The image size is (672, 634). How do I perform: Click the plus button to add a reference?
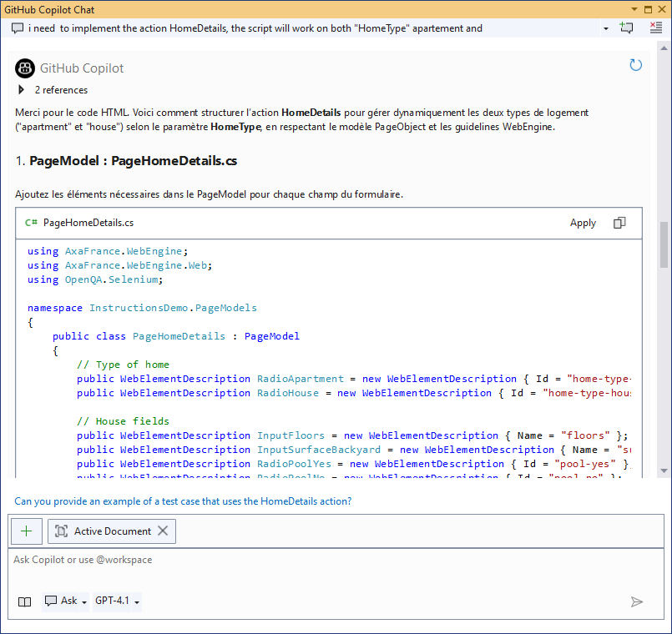coord(27,531)
